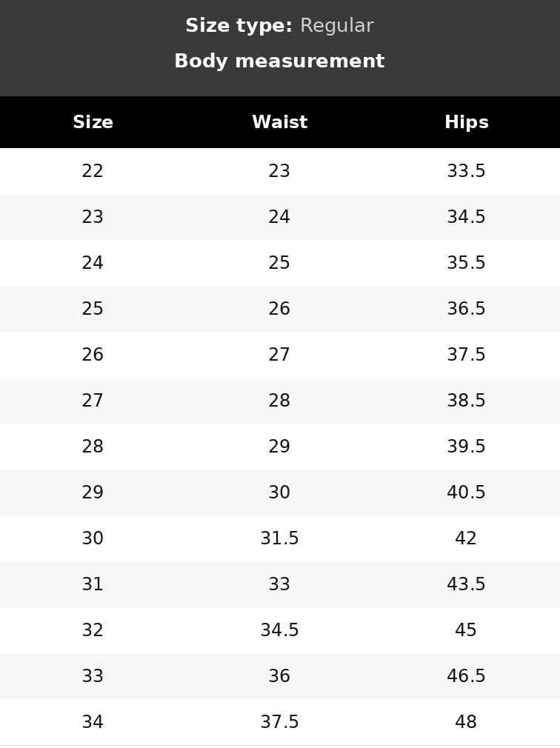
Task: Click waist value 24 in size 23 row
Action: 279,216
